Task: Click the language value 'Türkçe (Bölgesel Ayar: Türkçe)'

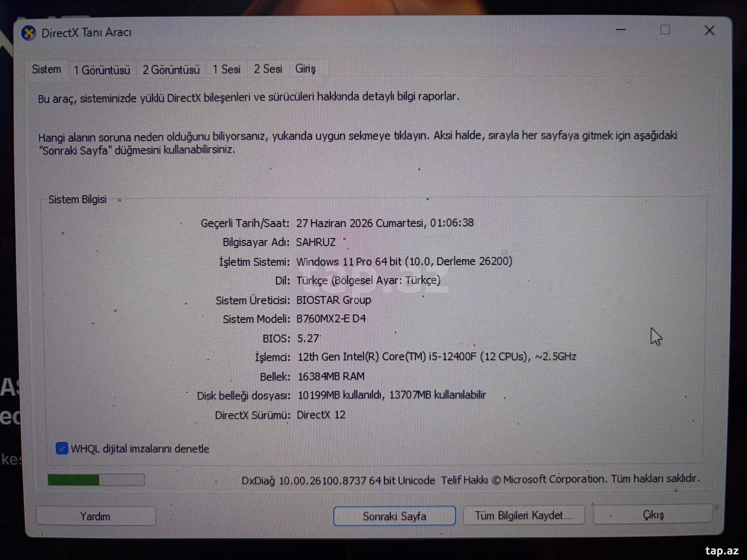Action: coord(368,280)
